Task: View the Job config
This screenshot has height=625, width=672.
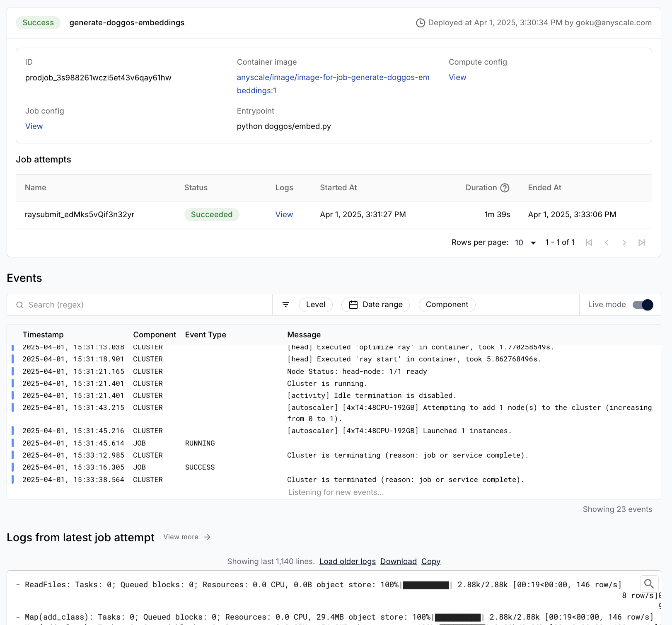Action: click(x=34, y=126)
